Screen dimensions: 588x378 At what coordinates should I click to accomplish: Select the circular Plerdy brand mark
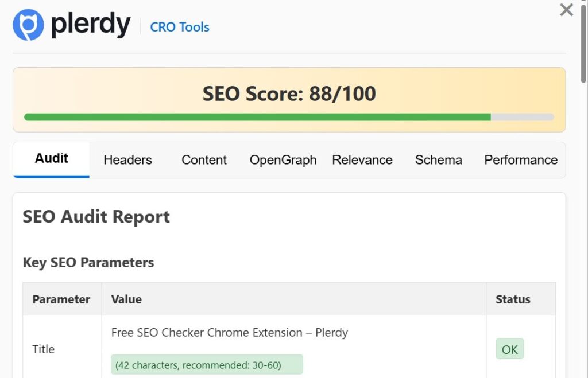click(x=28, y=25)
